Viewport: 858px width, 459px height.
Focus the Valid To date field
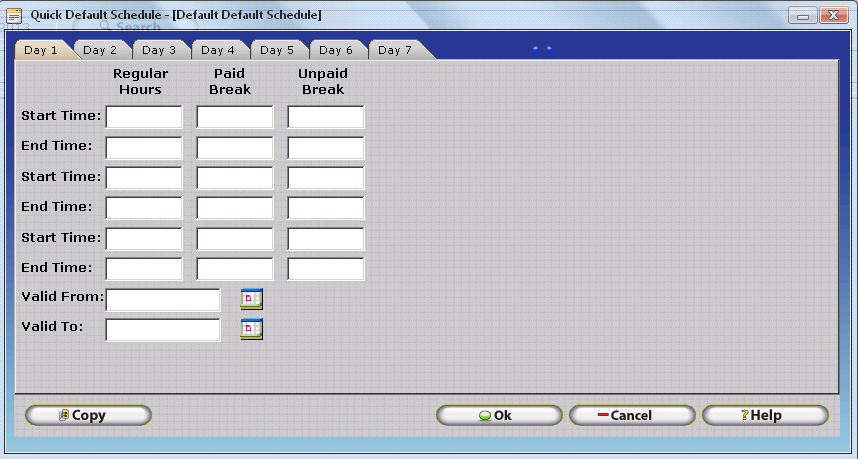[x=163, y=329]
